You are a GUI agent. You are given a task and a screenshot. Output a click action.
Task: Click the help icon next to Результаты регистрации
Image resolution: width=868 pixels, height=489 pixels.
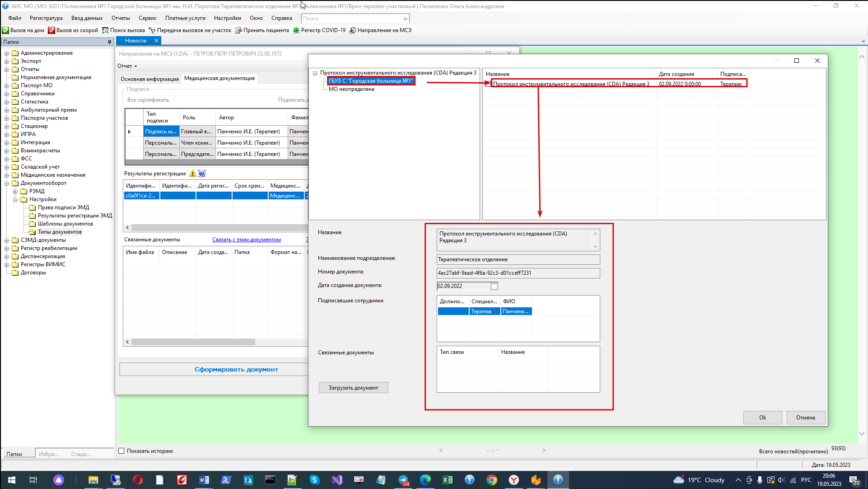coord(202,174)
